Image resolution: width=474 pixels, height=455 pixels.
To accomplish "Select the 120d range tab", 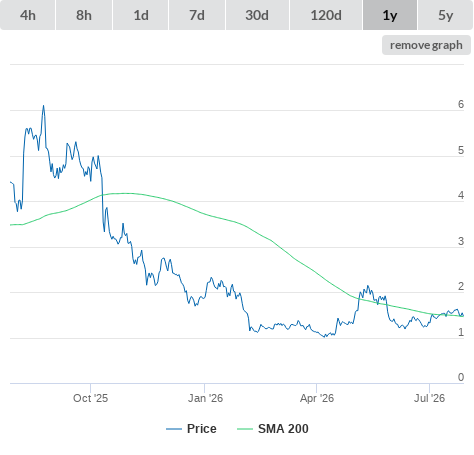I will pos(326,15).
